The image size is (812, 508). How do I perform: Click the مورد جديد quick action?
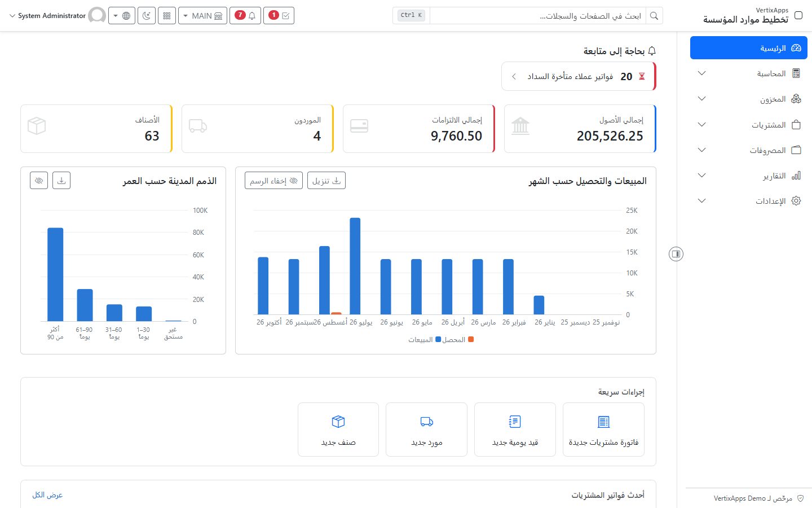click(x=427, y=430)
